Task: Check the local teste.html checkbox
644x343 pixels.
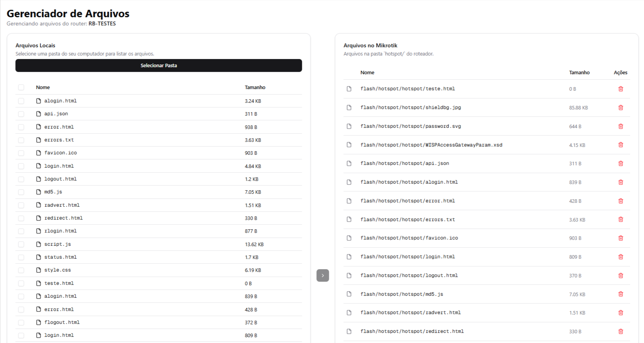Action: (x=21, y=283)
